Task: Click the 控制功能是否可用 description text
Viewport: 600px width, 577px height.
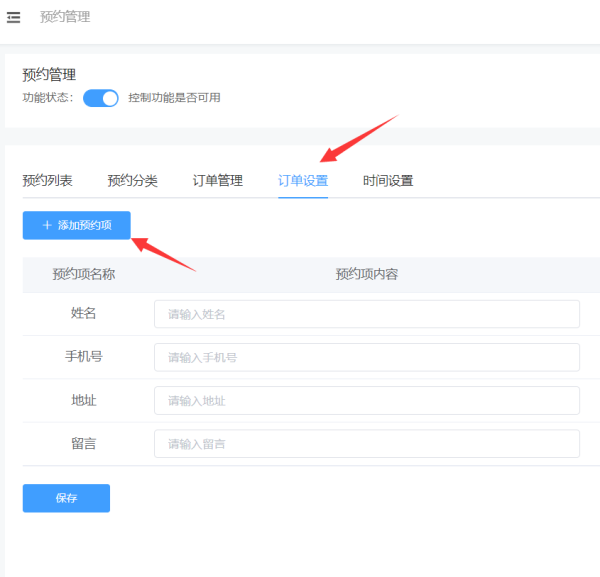Action: [x=174, y=98]
